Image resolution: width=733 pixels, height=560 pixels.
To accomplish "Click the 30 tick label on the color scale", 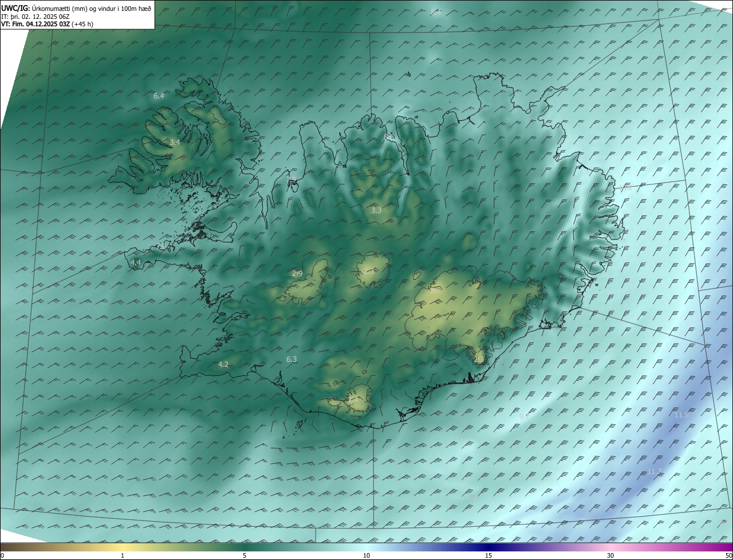I will coord(610,555).
